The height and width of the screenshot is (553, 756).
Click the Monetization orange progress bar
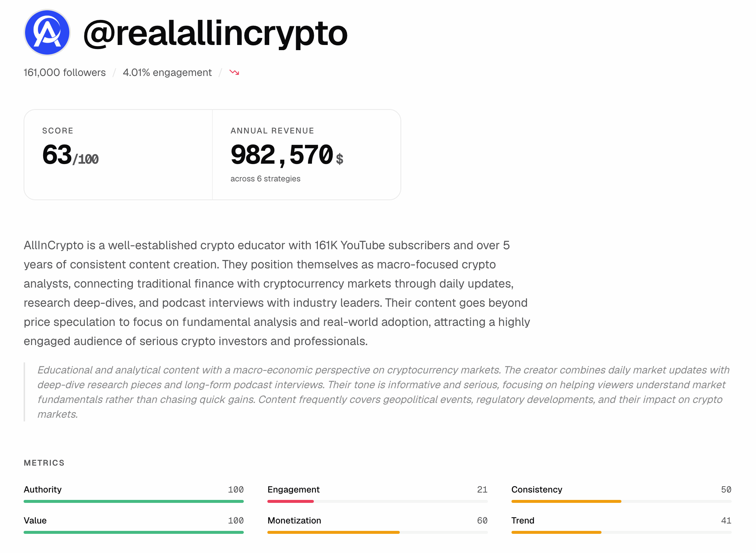(333, 532)
